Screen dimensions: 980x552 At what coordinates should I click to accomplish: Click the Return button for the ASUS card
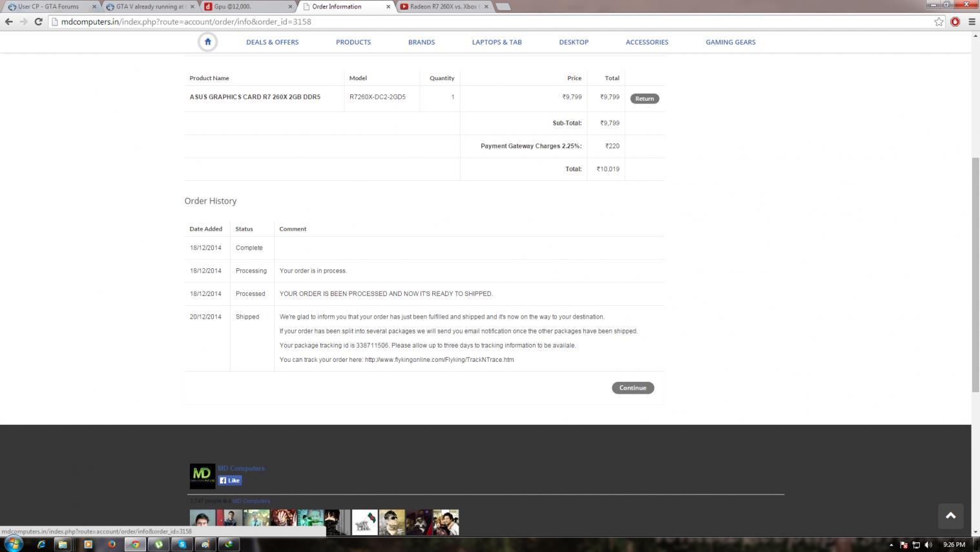coord(644,99)
